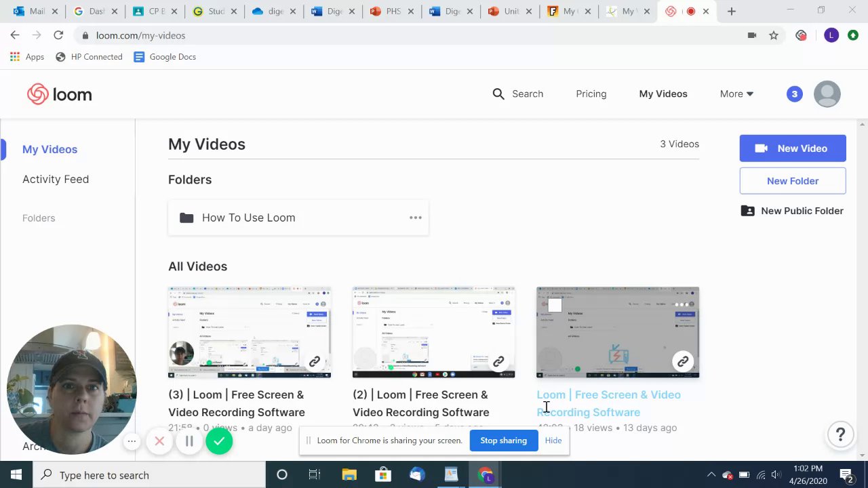Open the (3) Loom video title
Image resolution: width=868 pixels, height=488 pixels.
tap(237, 403)
